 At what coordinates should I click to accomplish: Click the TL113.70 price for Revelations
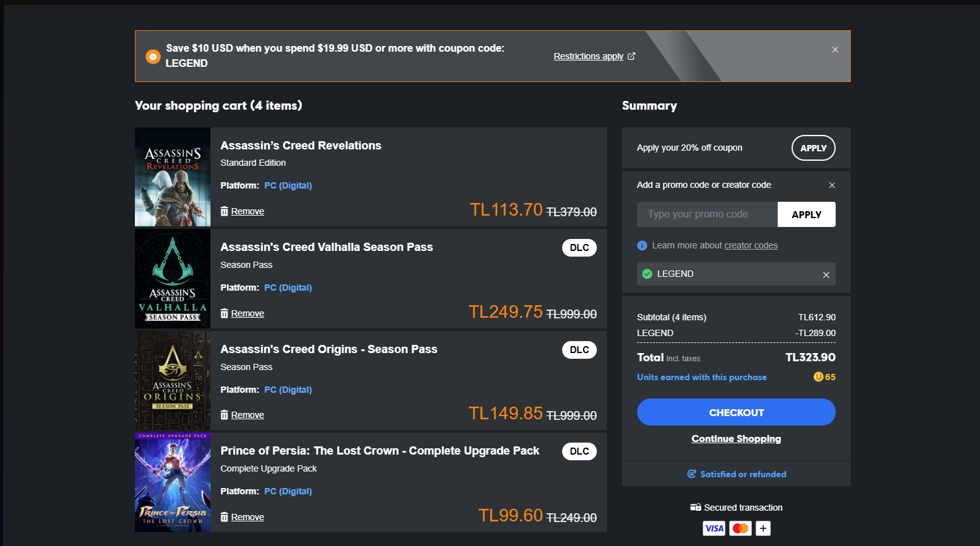click(x=506, y=210)
